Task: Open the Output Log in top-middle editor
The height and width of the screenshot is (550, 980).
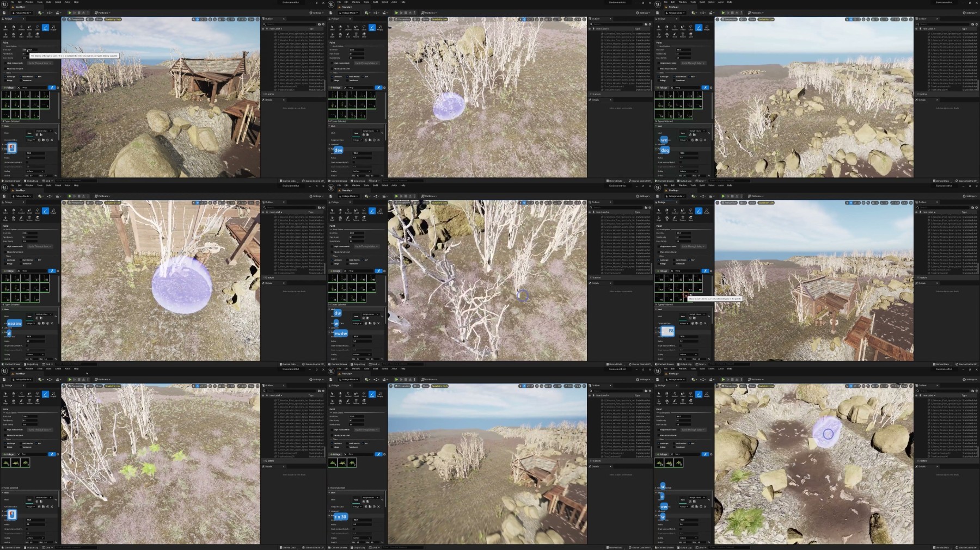Action: (x=358, y=181)
